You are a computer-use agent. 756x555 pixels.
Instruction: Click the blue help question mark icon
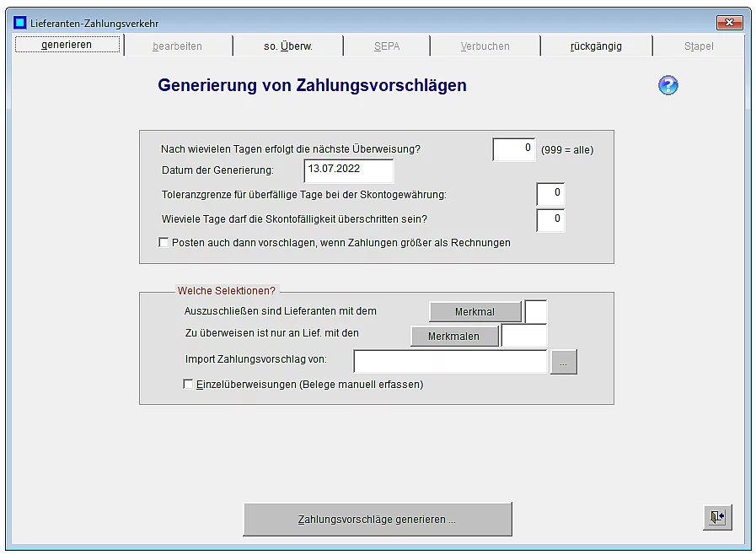[668, 85]
